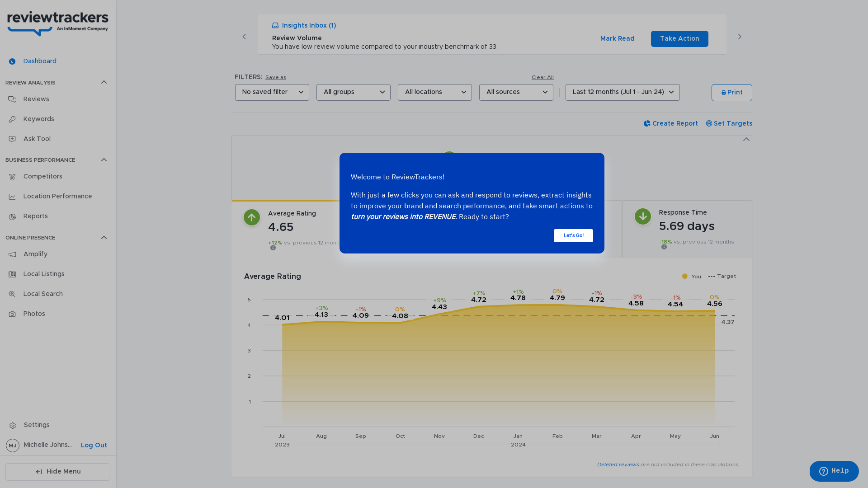Click the Competitors medal icon
The width and height of the screenshot is (868, 488).
12,177
